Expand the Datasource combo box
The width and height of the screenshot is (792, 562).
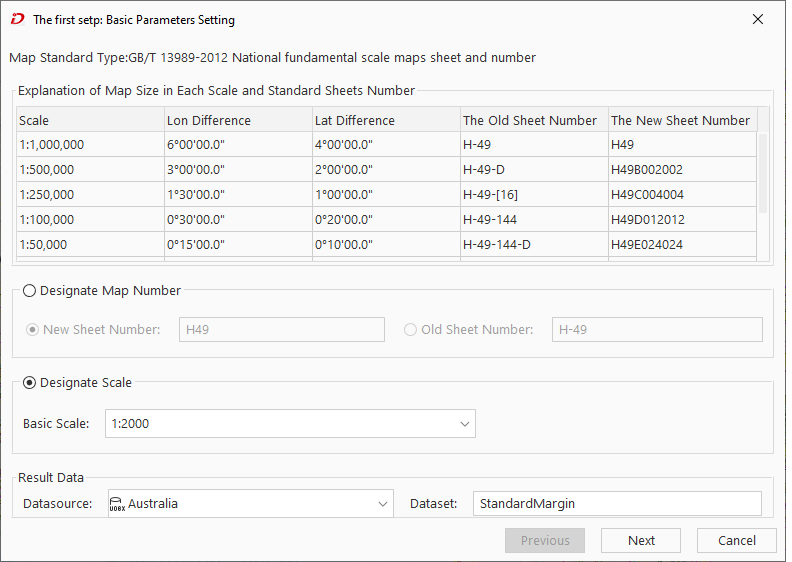click(x=384, y=504)
